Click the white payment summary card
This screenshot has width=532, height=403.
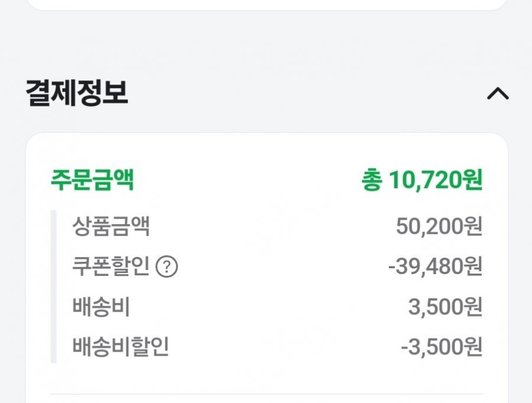click(267, 268)
